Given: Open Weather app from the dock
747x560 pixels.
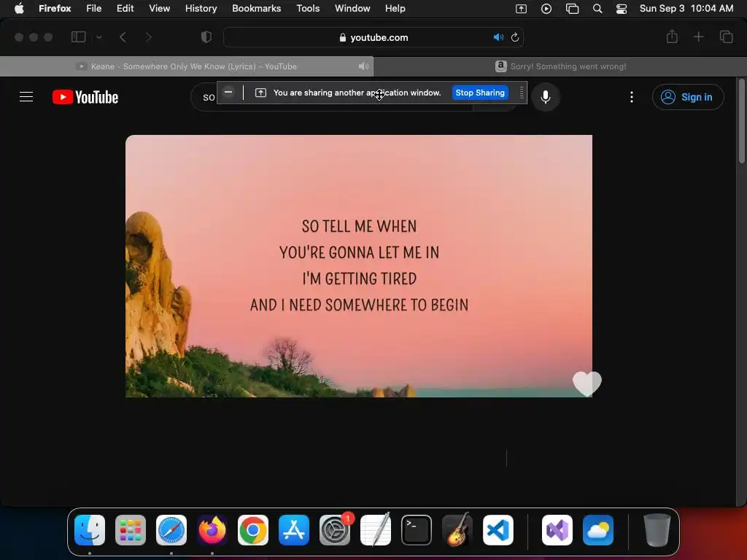Looking at the screenshot, I should [598, 530].
